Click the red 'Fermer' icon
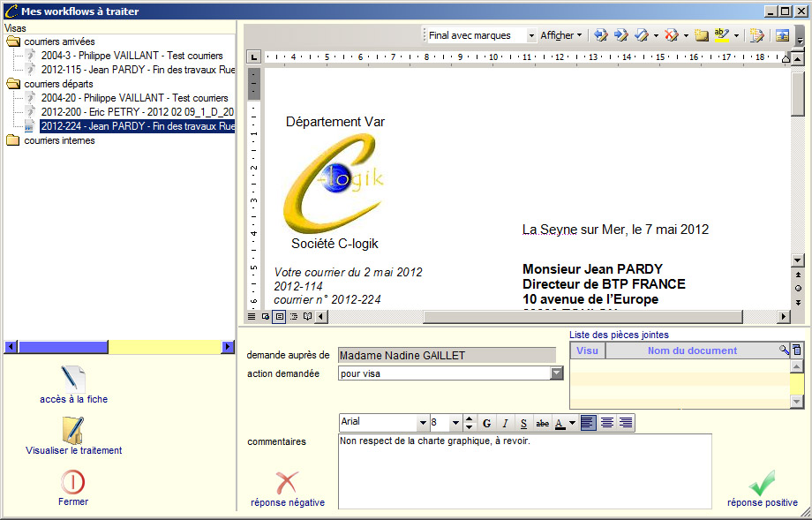This screenshot has width=812, height=520. click(x=73, y=482)
